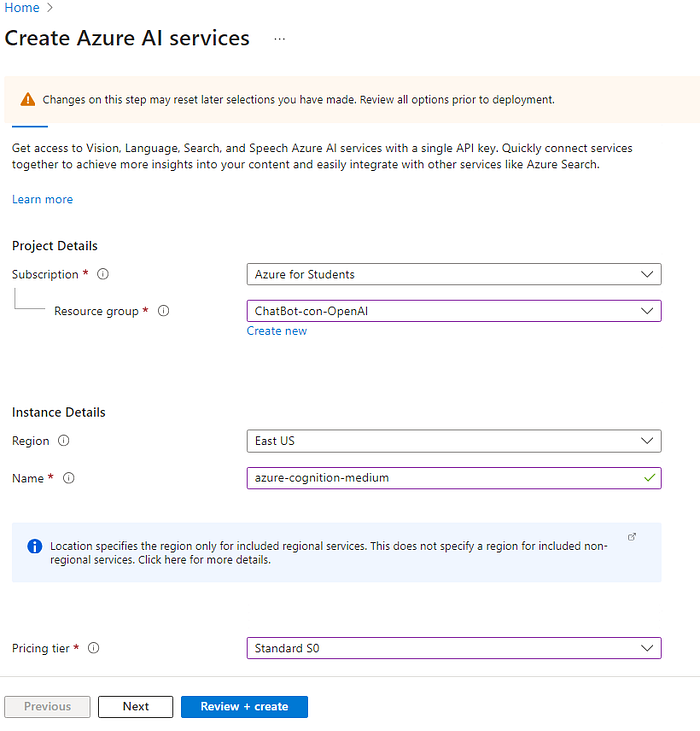Click the info icon next to Subscription

tap(103, 274)
